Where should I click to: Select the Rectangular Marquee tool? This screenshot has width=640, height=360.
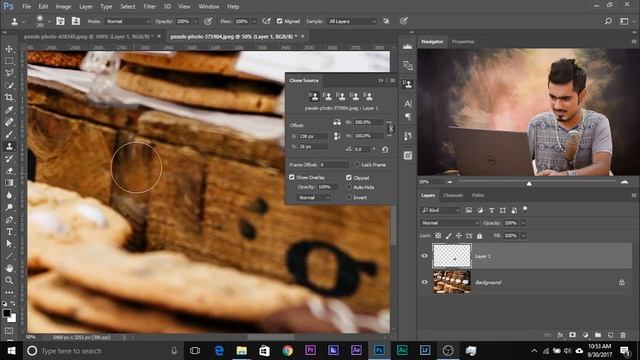pos(9,61)
